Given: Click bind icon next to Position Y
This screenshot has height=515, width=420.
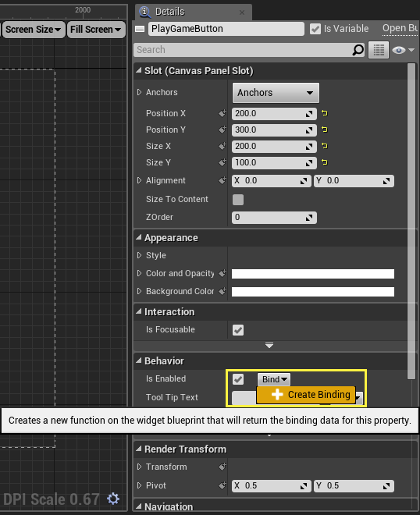Looking at the screenshot, I should pos(222,130).
